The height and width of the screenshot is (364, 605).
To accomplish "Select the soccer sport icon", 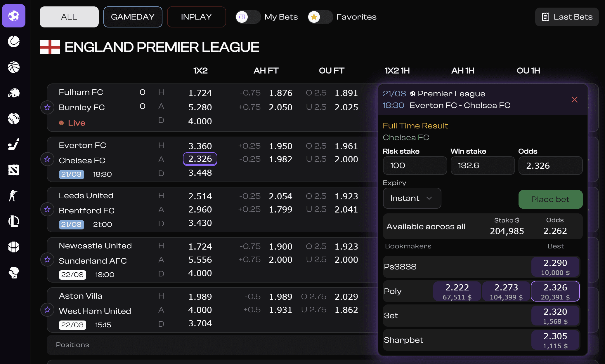I will point(14,16).
